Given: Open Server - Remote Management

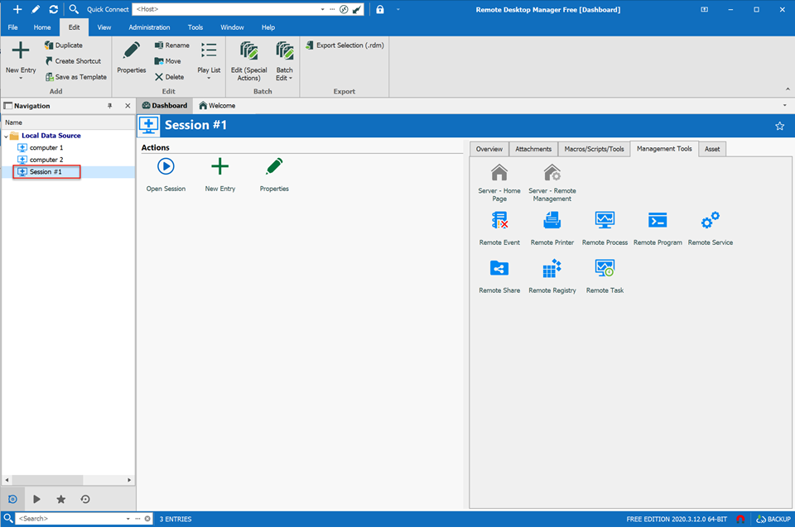Looking at the screenshot, I should click(552, 173).
